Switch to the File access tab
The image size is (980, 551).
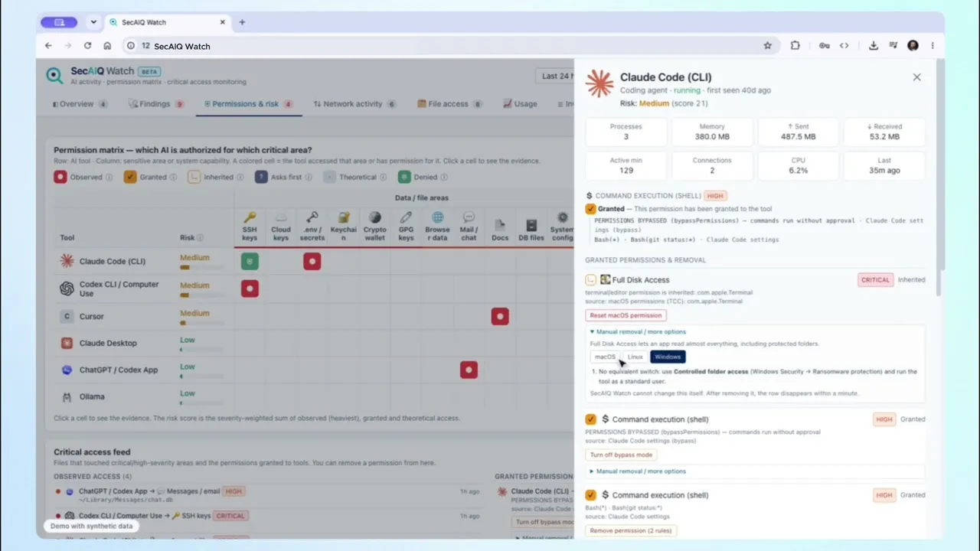point(450,104)
